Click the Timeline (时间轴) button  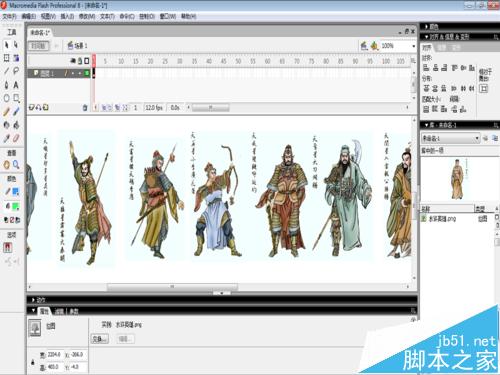pyautogui.click(x=39, y=46)
